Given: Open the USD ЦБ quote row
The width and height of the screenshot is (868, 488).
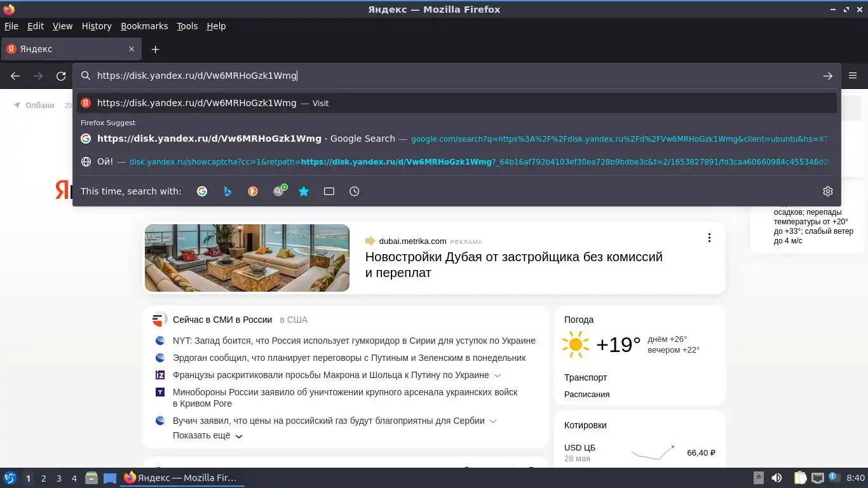Looking at the screenshot, I should [640, 452].
